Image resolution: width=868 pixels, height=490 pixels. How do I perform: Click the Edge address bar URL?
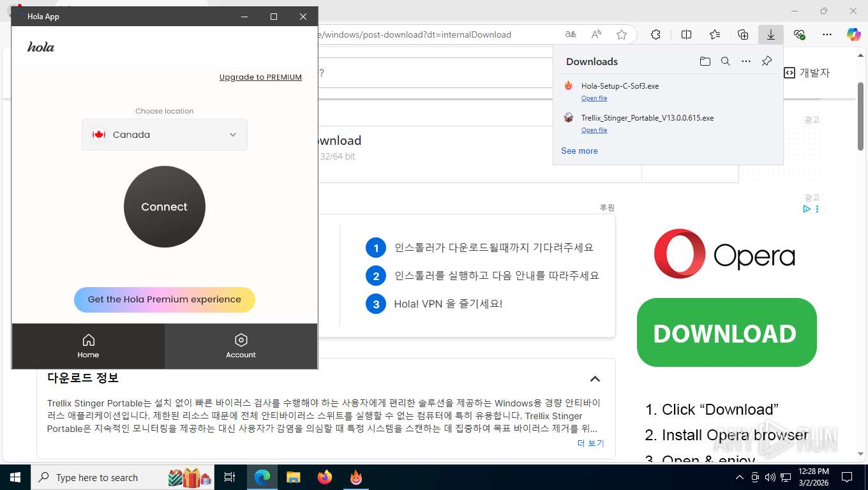point(415,34)
